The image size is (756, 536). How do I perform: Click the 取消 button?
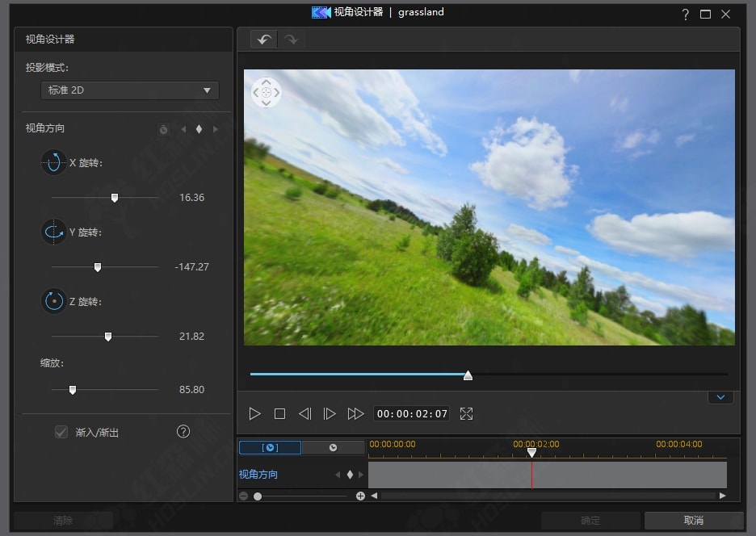[693, 521]
